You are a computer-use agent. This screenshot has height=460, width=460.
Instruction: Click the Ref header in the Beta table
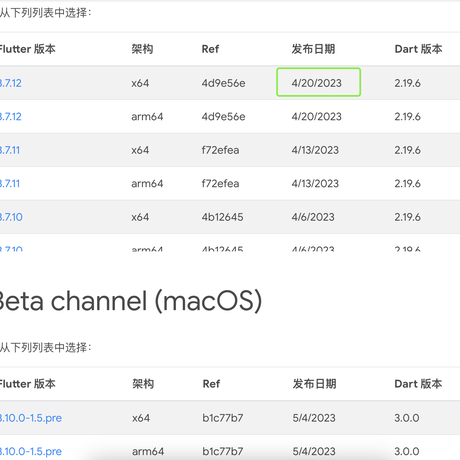click(x=211, y=384)
